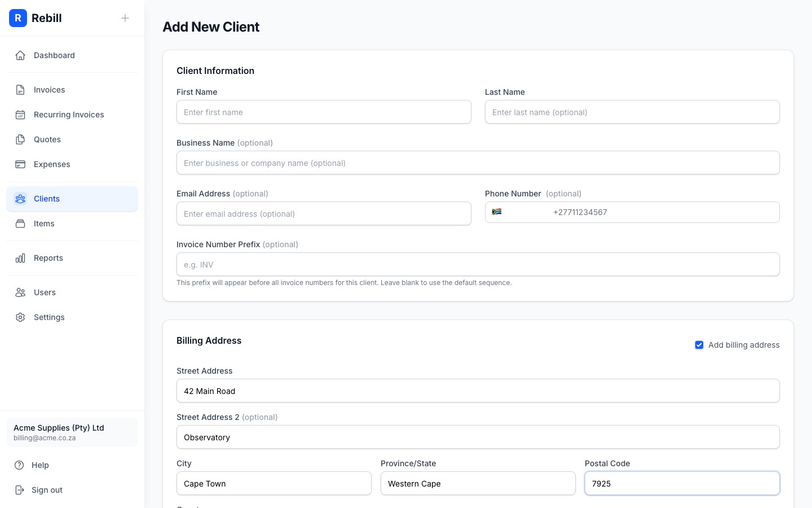The width and height of the screenshot is (812, 508).
Task: Open Reports via the bar chart icon
Action: pos(20,258)
